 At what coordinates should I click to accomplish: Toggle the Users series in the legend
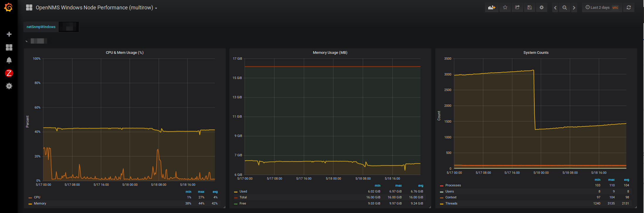(450, 192)
